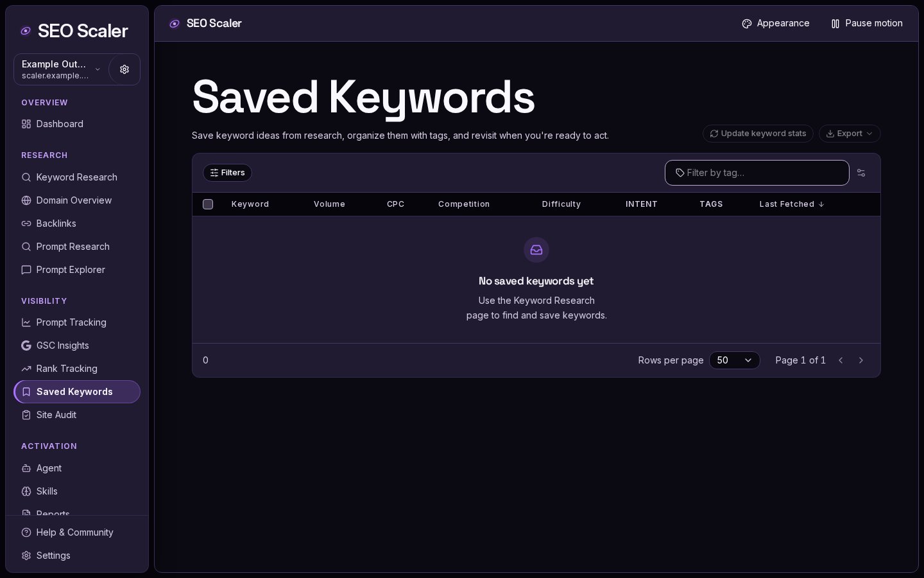Toggle Last Fetched sort direction
Viewport: 924px width, 578px height.
tap(792, 204)
